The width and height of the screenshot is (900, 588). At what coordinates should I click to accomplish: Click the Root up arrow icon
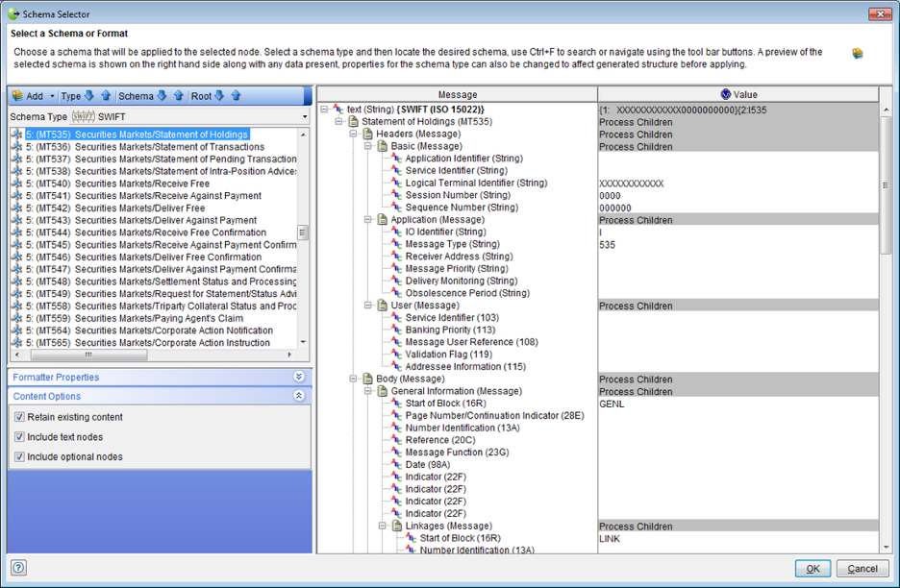click(x=237, y=96)
